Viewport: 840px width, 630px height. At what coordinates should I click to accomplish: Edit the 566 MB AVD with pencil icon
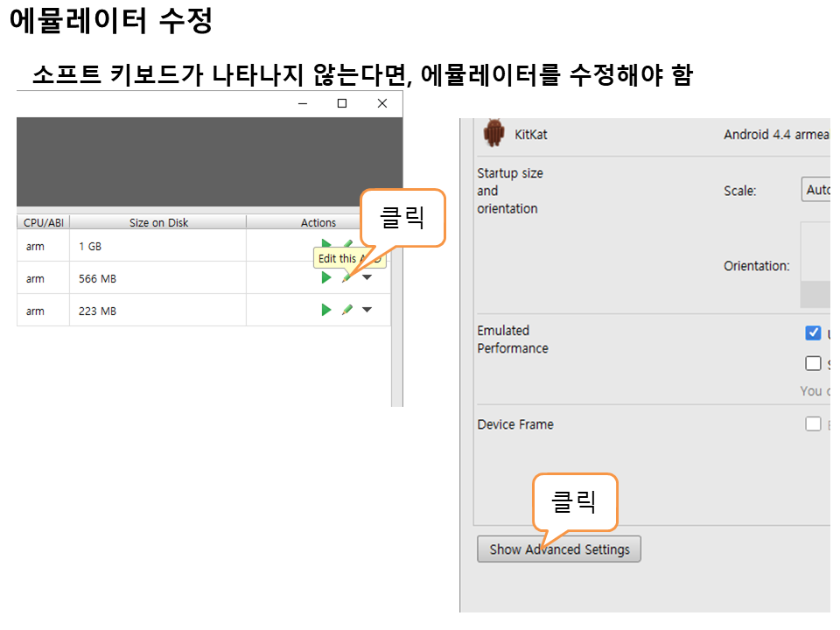tap(347, 277)
